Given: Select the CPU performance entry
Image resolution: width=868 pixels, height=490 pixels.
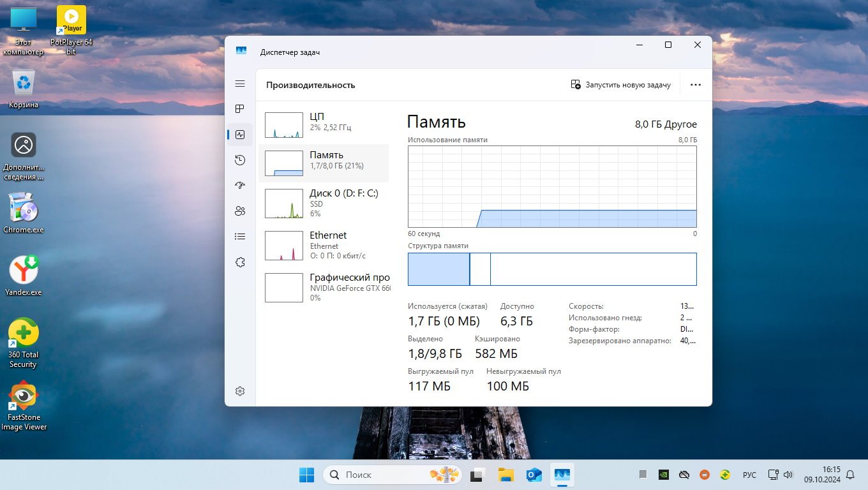Looking at the screenshot, I should [324, 125].
